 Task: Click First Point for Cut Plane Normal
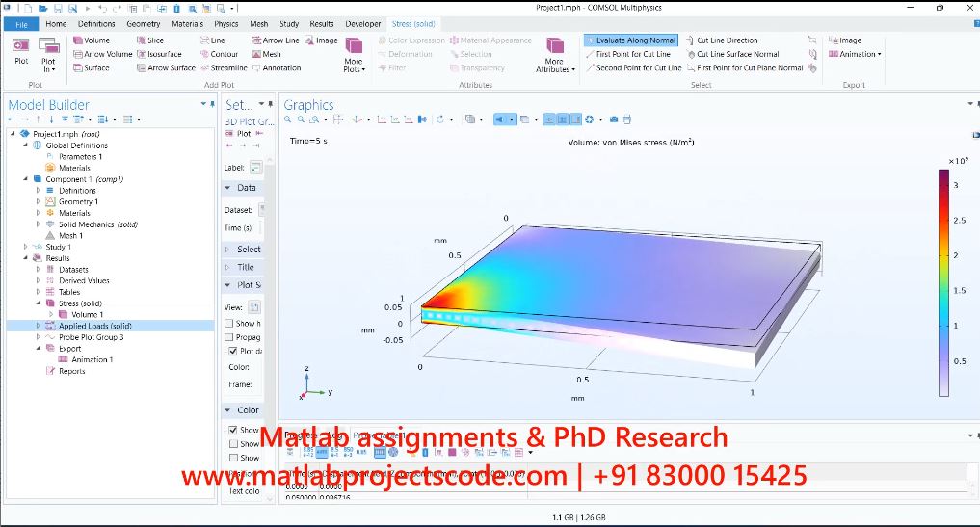(x=744, y=67)
